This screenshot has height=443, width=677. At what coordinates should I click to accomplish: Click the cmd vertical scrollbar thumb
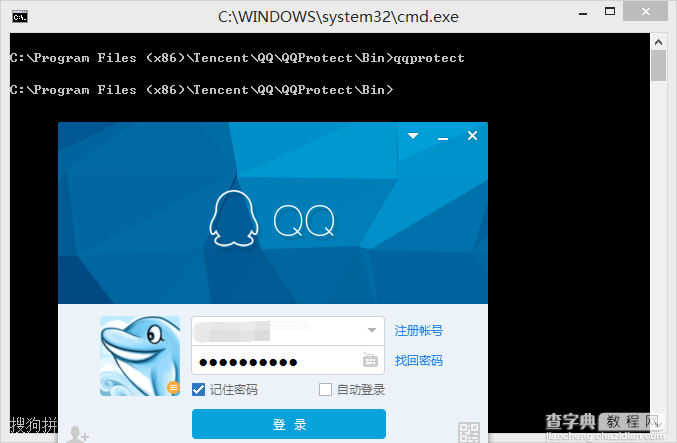tap(658, 66)
